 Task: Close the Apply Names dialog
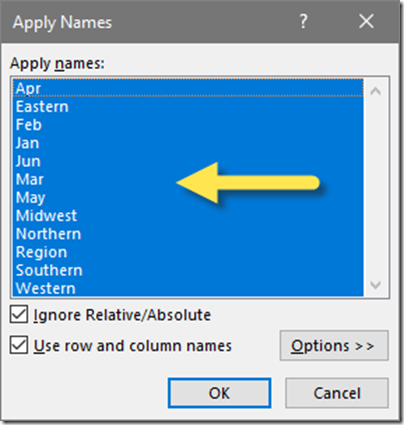(366, 22)
